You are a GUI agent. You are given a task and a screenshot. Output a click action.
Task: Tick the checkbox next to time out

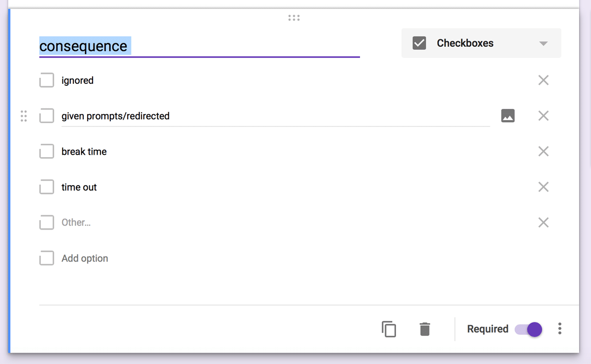[46, 187]
